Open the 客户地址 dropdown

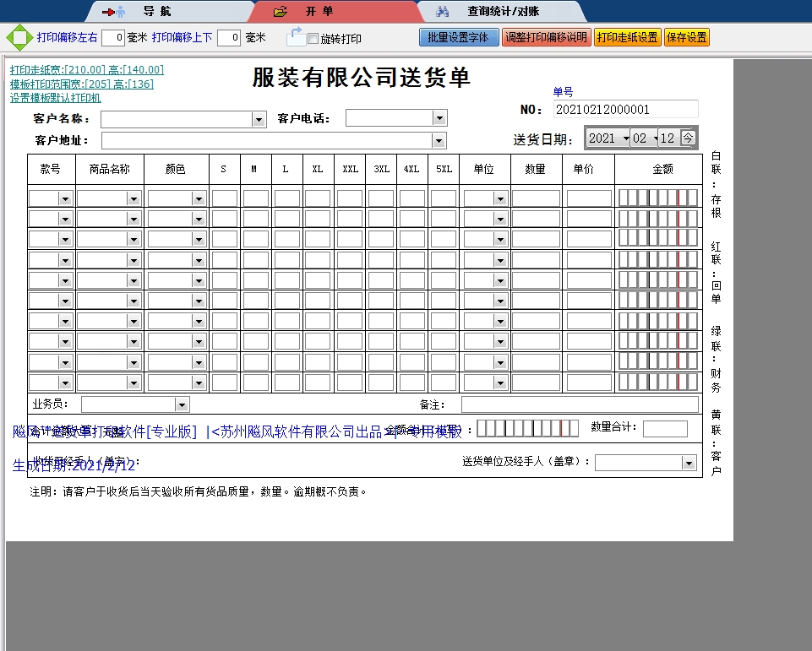[x=438, y=139]
